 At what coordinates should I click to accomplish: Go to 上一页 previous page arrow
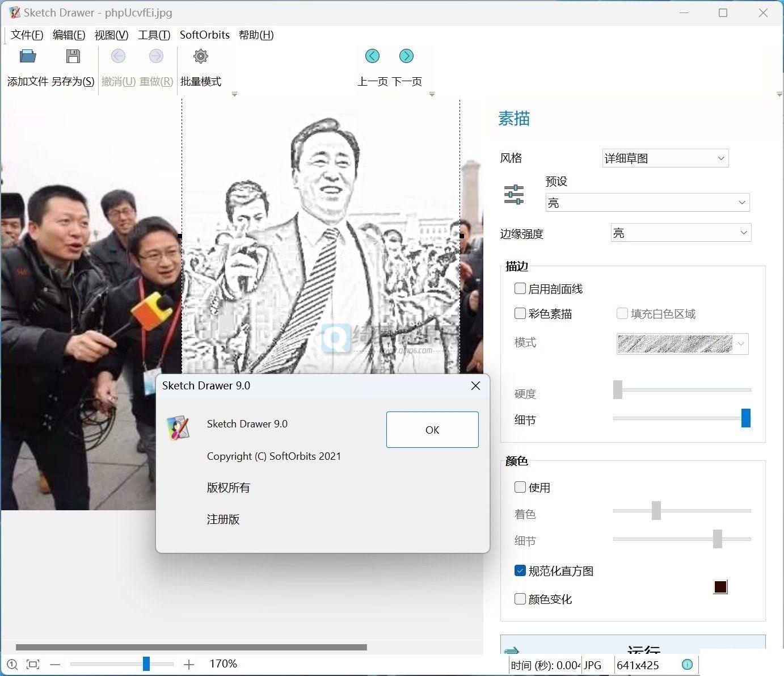(x=372, y=56)
